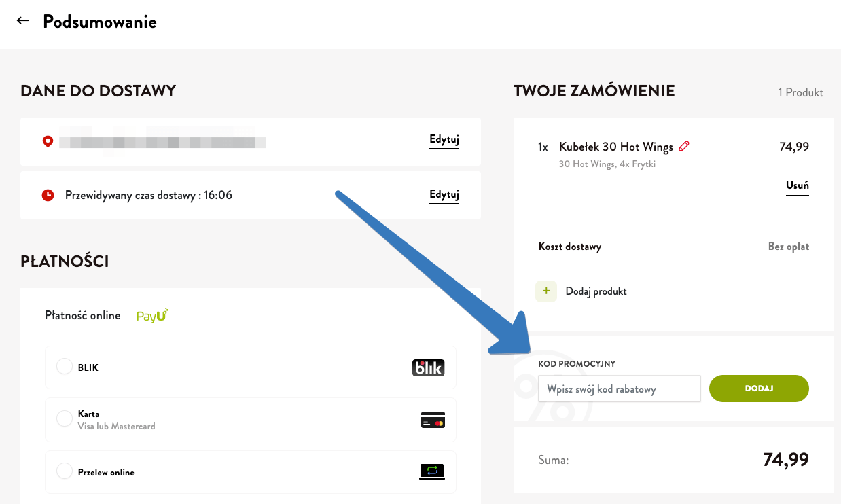Click the online transfer laptop icon
This screenshot has height=504, width=841.
[431, 471]
